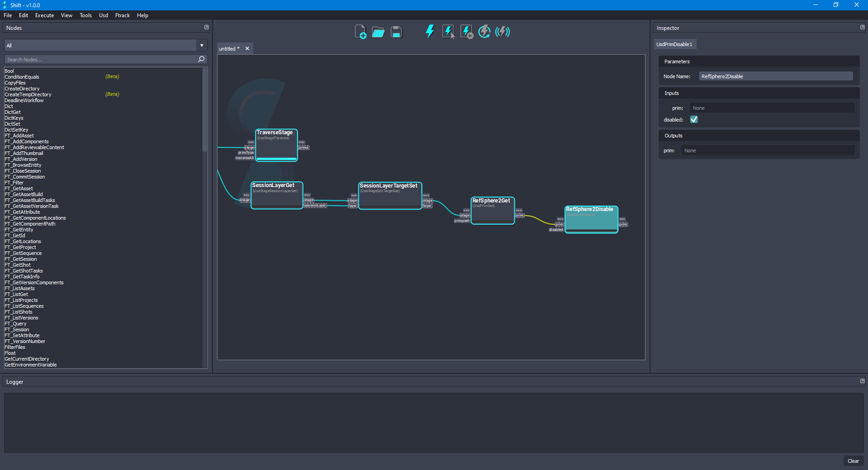Clear the Logger output

point(853,461)
